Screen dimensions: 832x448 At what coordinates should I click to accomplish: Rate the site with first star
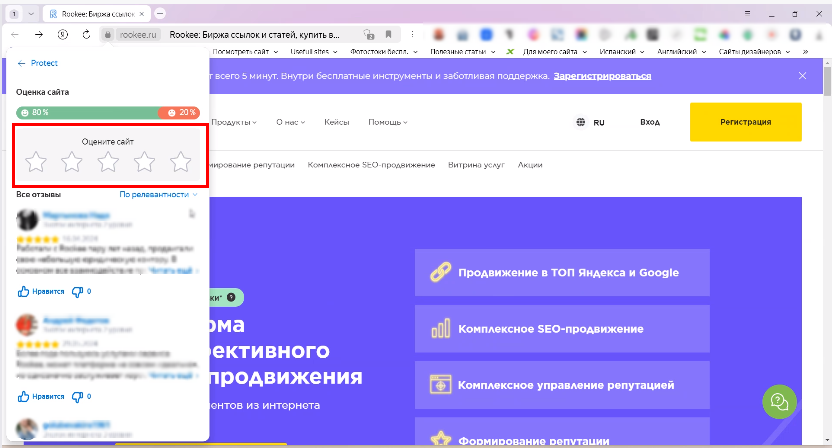(x=36, y=161)
